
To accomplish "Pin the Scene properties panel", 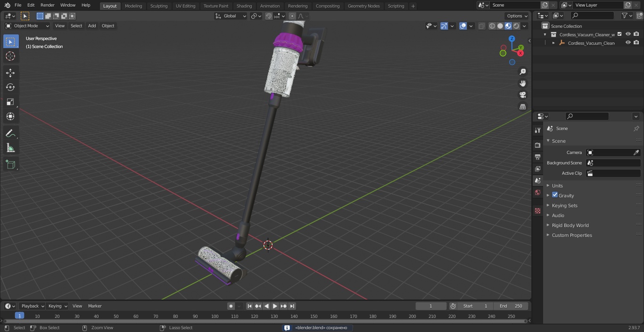I will [x=636, y=129].
